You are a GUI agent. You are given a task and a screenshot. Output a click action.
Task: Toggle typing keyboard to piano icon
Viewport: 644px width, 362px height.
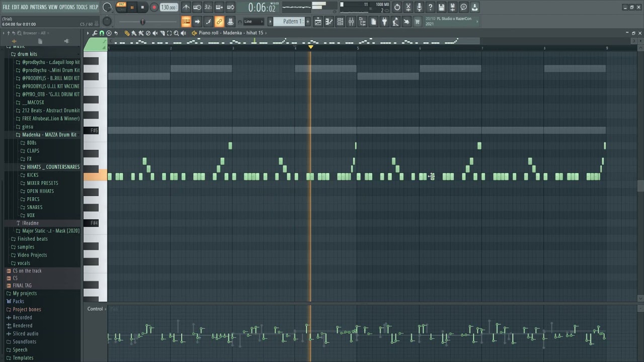pos(186,22)
